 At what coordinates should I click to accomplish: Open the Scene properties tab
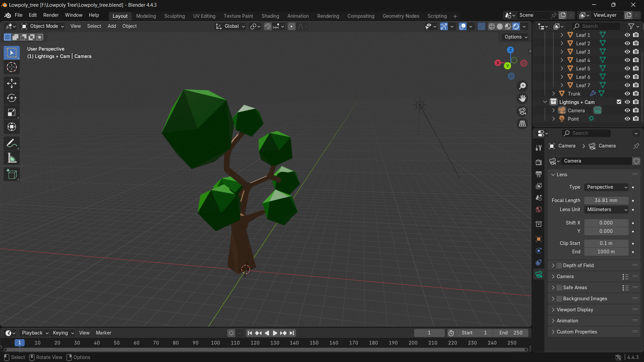click(539, 198)
